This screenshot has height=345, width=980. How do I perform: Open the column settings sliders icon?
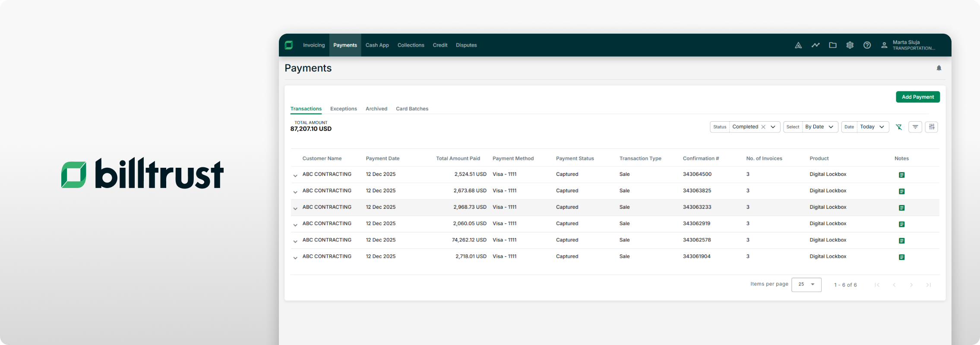(932, 127)
